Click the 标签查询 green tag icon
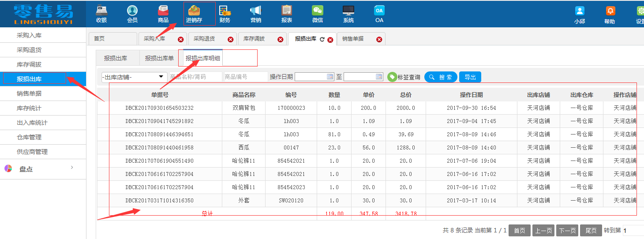 click(392, 77)
